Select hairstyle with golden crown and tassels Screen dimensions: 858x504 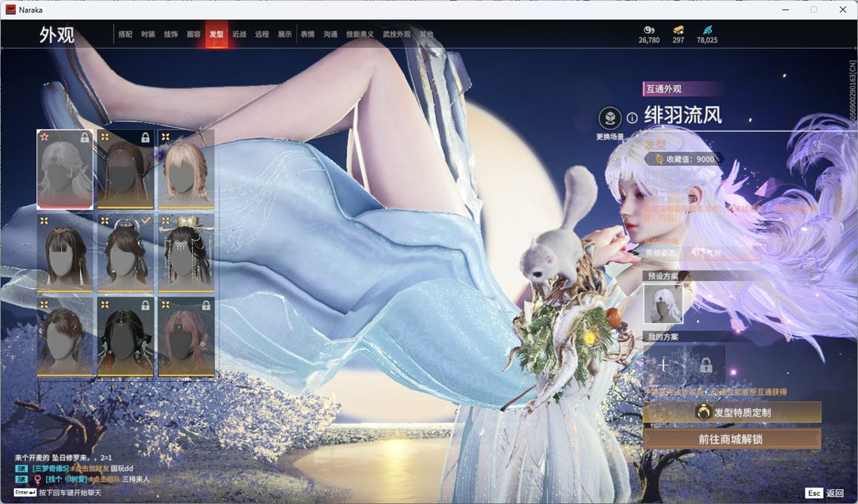coord(185,253)
